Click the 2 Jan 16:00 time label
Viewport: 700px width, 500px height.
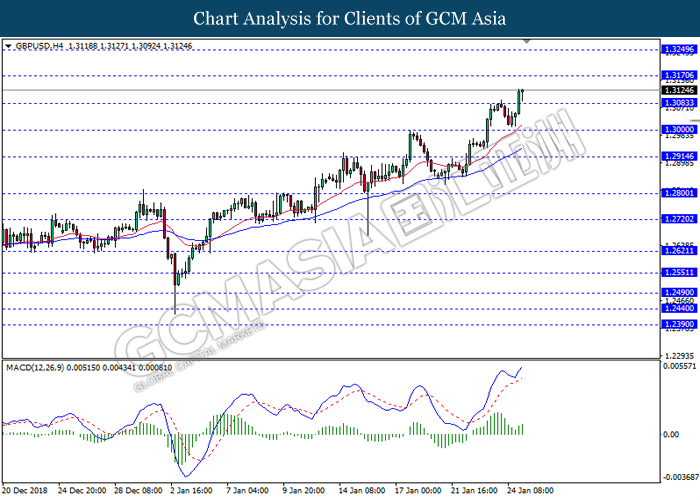pyautogui.click(x=192, y=490)
